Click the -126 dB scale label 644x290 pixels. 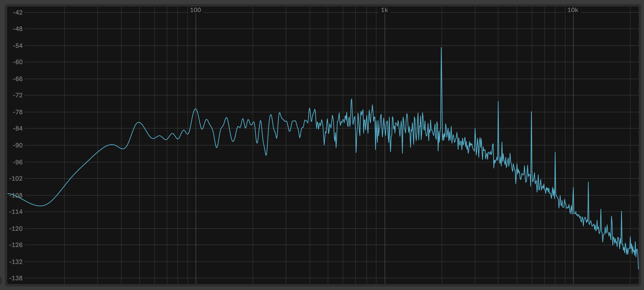tap(16, 245)
